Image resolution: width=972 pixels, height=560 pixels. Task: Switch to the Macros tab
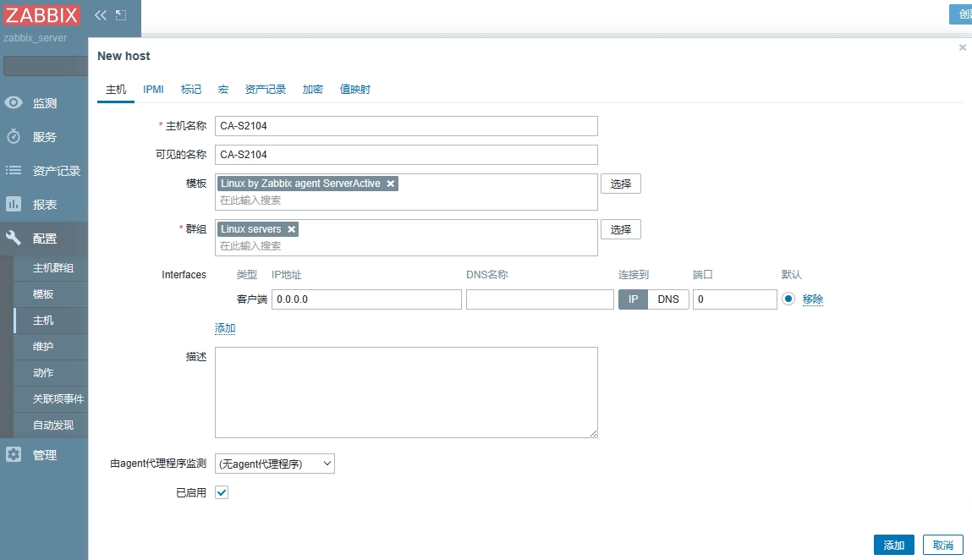point(223,90)
